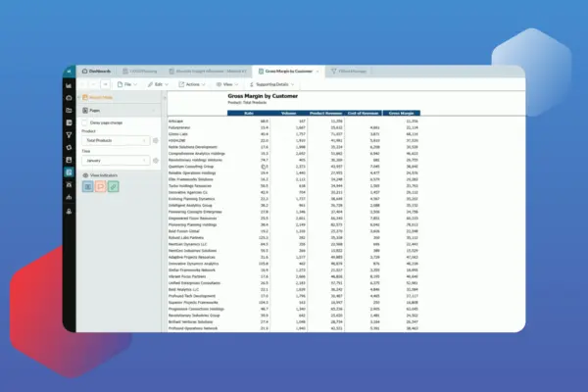
Task: Select the Adaptive Projects Resources row label
Action: pyautogui.click(x=192, y=257)
